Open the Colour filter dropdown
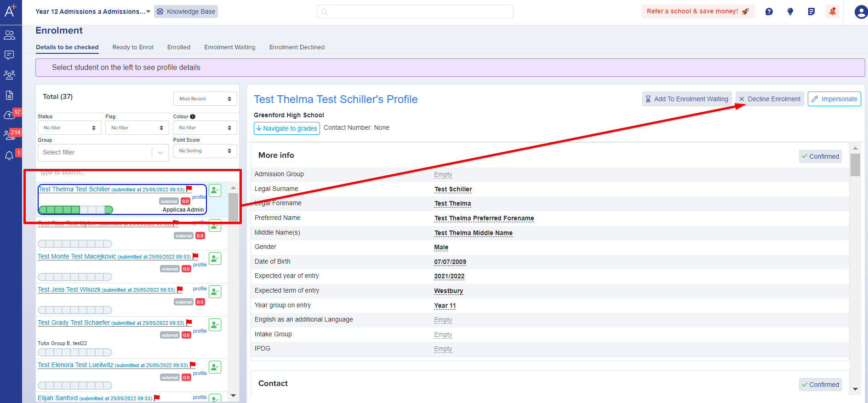Viewport: 868px width, 403px height. 205,128
